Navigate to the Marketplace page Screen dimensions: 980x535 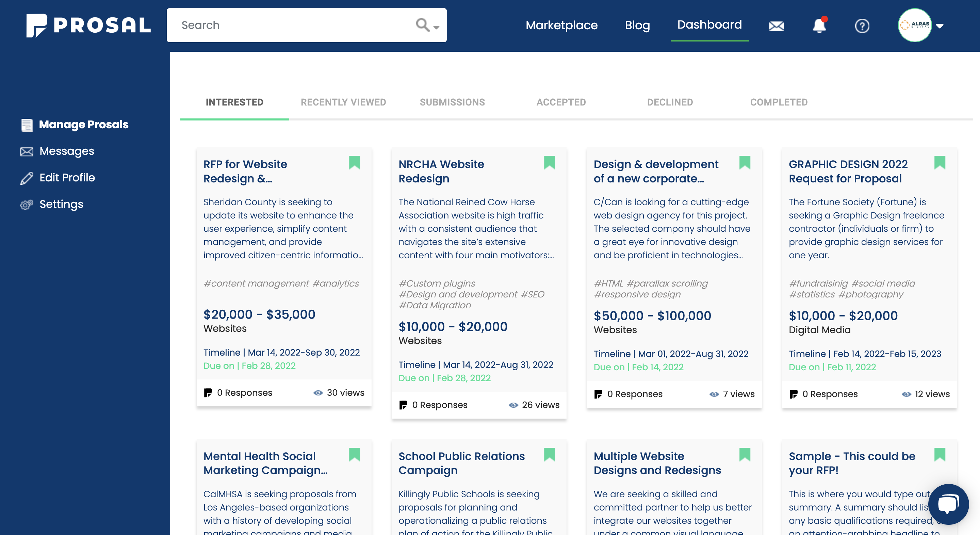point(561,25)
